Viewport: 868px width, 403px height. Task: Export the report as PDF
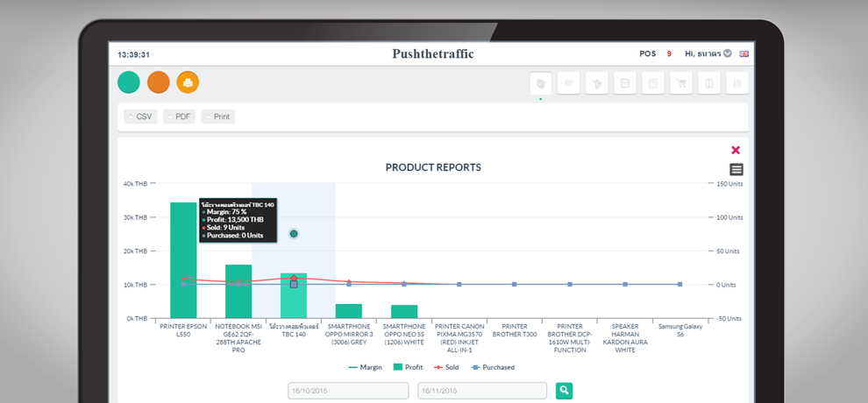click(180, 117)
